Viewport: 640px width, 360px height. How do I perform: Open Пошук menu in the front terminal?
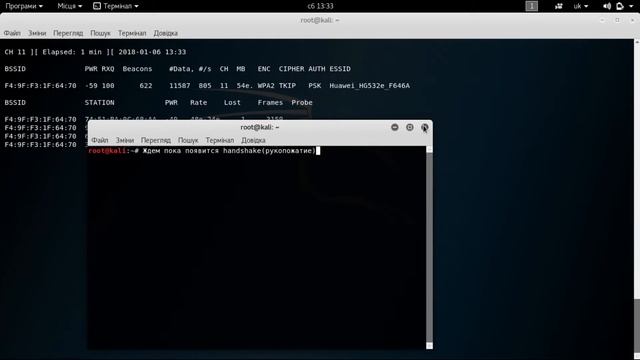pyautogui.click(x=188, y=140)
